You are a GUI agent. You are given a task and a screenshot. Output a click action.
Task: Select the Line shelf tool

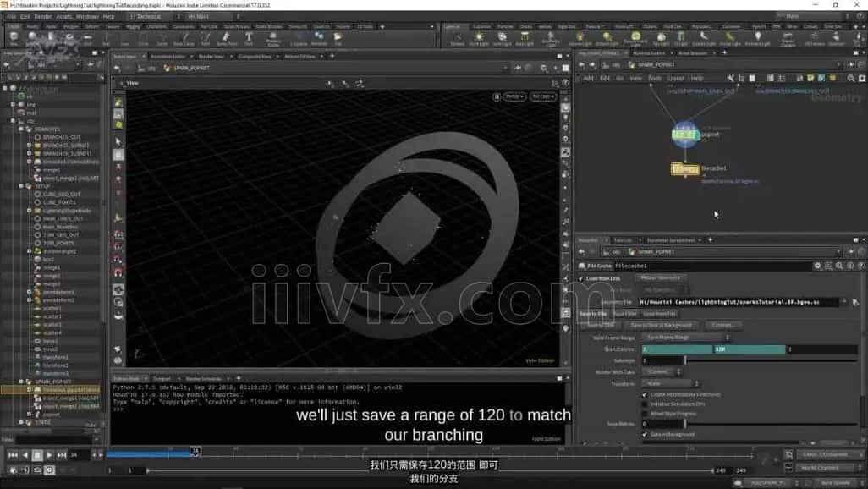(x=124, y=38)
